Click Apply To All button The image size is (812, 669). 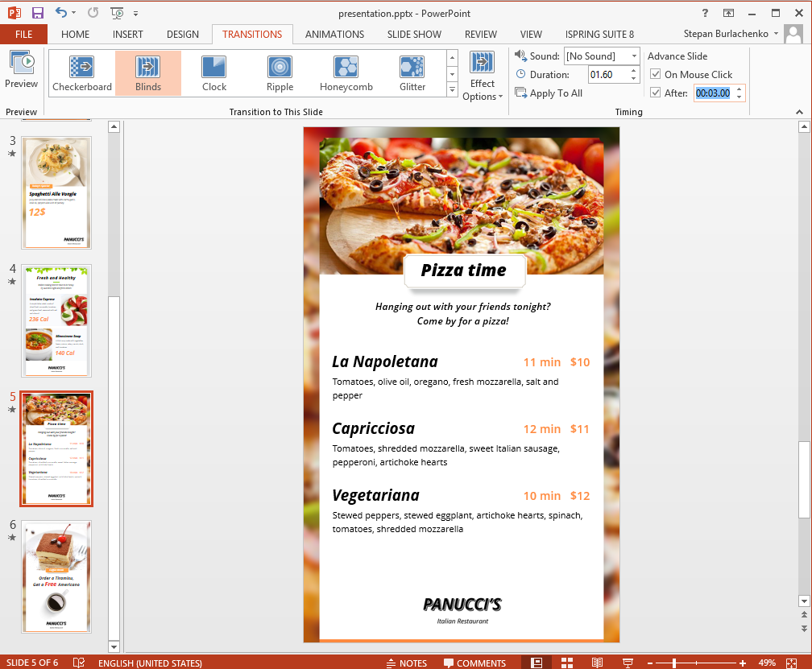(x=549, y=93)
